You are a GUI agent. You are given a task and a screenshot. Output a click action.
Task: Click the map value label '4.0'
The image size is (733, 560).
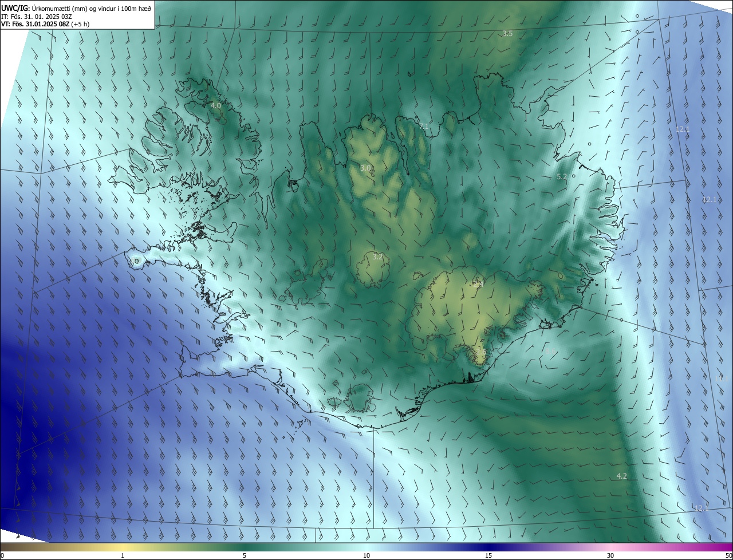tap(216, 105)
